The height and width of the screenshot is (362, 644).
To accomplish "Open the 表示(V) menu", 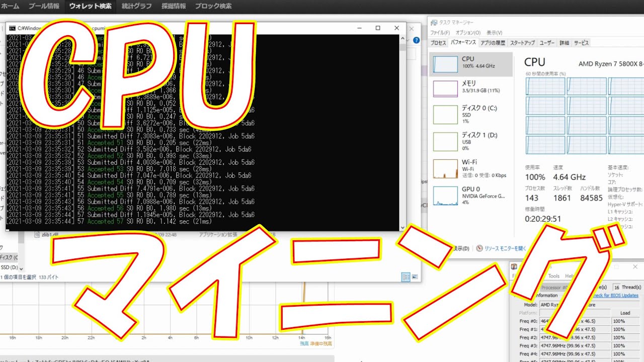I will coord(494,33).
